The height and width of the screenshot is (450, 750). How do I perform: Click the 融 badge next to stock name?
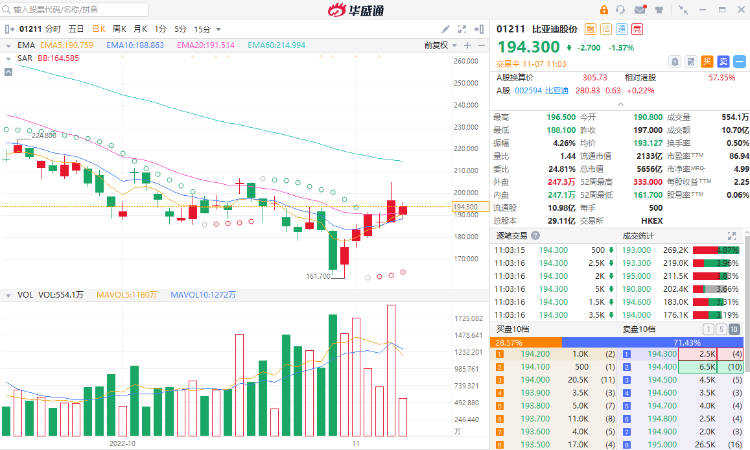(590, 29)
